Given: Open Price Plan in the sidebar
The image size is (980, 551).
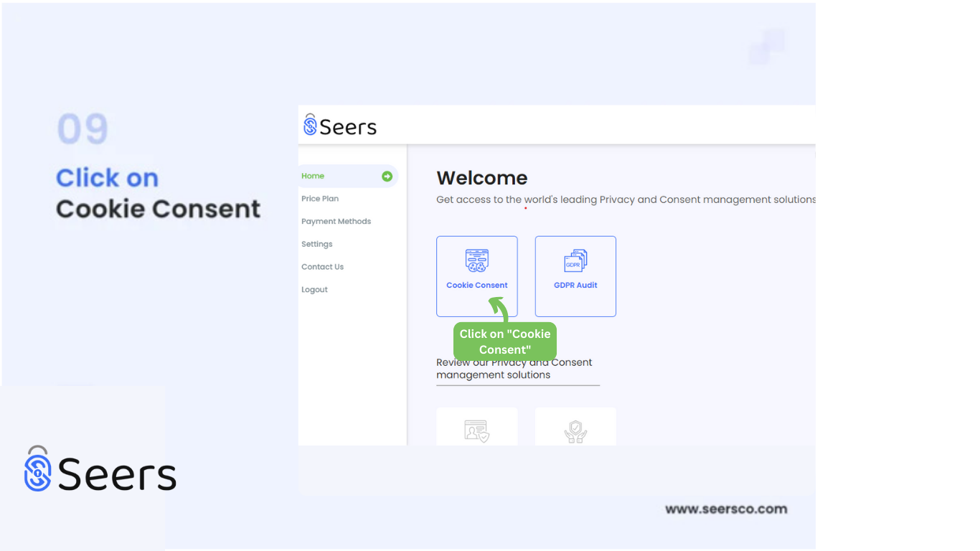Looking at the screenshot, I should pyautogui.click(x=320, y=199).
